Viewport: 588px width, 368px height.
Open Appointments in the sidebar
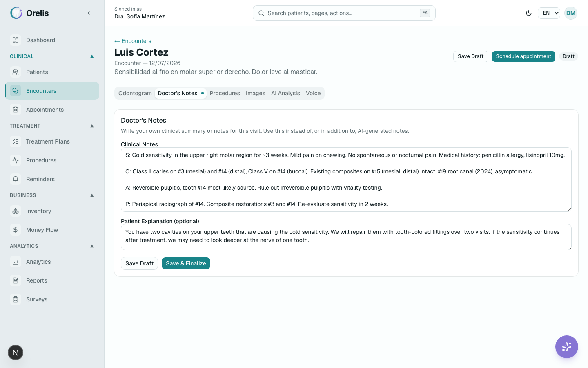coord(52,110)
